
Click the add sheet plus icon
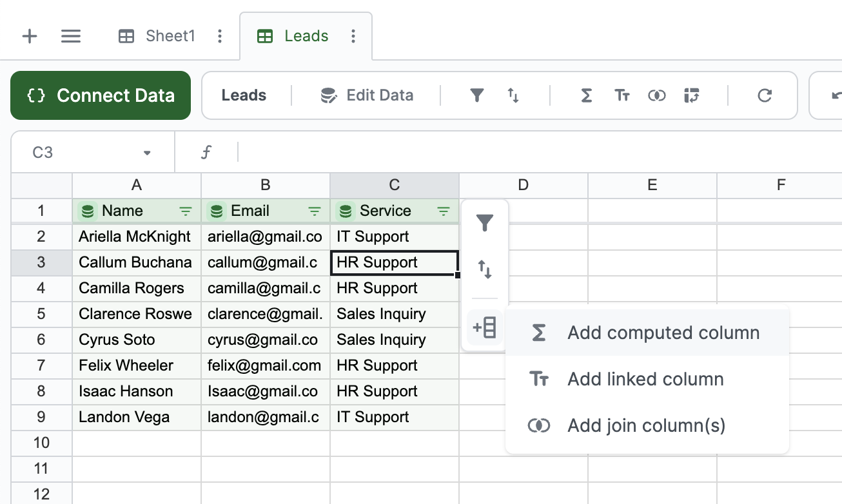point(30,36)
